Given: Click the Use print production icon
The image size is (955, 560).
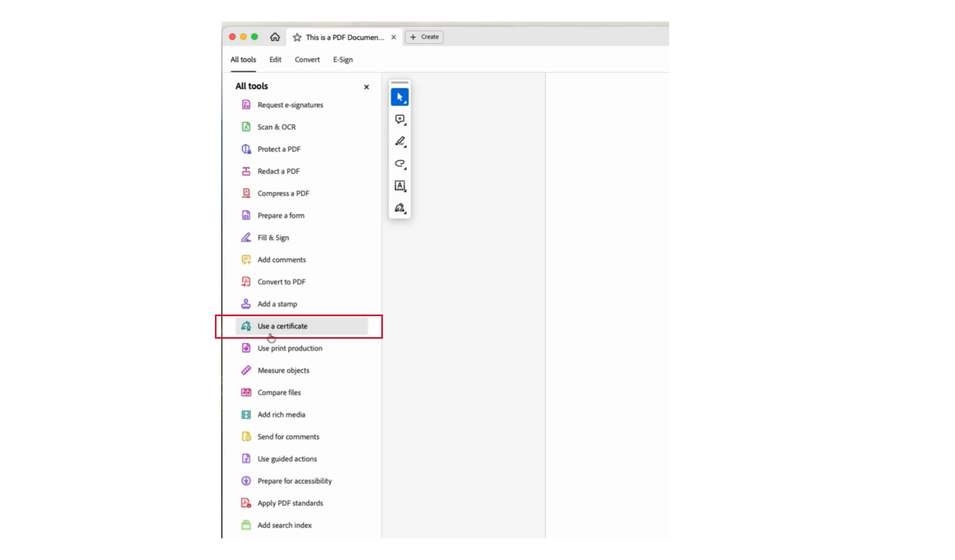Looking at the screenshot, I should click(x=246, y=348).
